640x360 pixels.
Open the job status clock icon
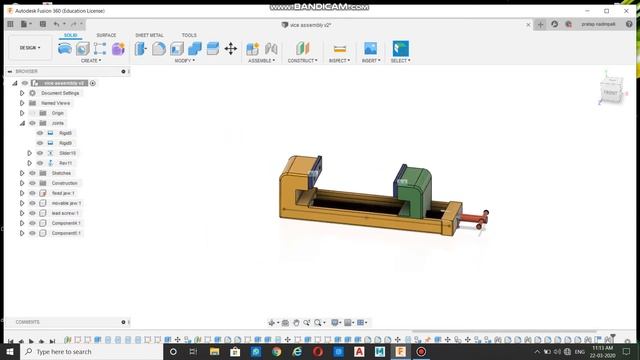(554, 24)
